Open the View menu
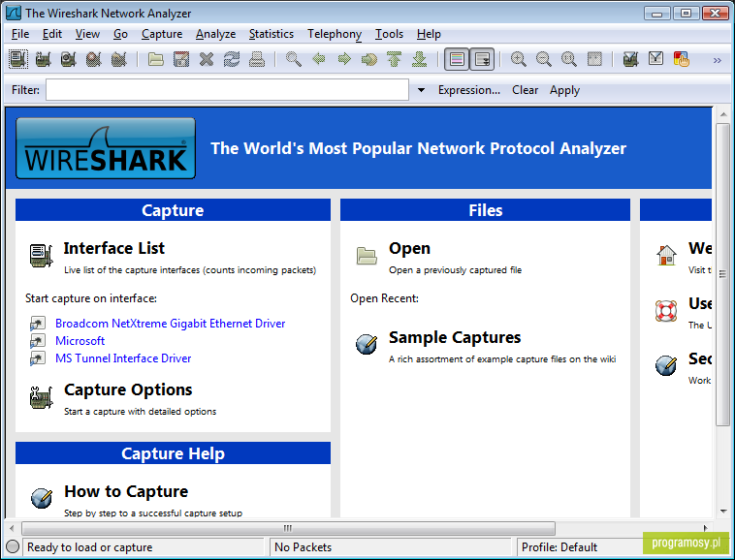 tap(87, 34)
